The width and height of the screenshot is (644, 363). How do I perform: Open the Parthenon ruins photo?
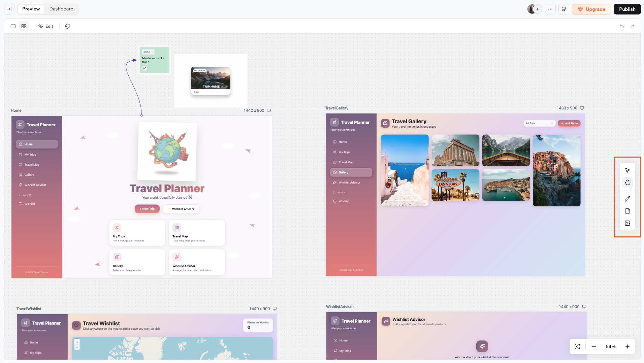(x=455, y=151)
